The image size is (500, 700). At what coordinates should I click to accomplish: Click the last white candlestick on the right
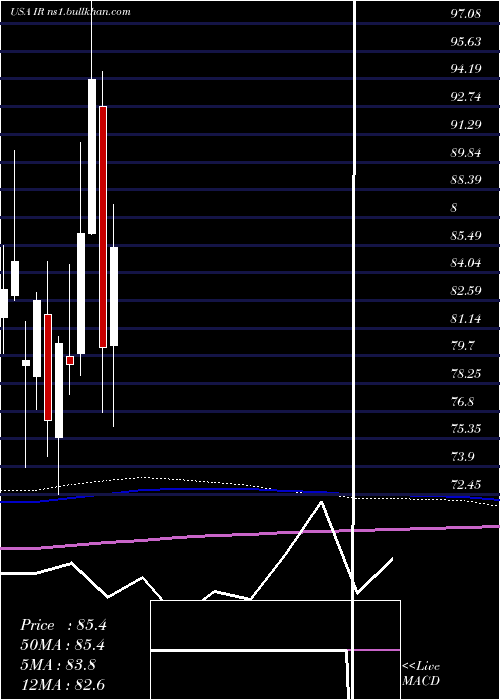pos(114,296)
